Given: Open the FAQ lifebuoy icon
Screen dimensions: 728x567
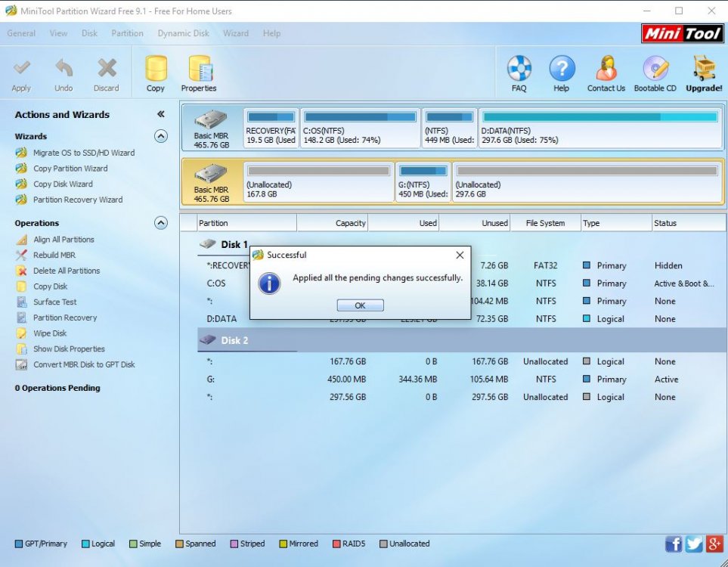Looking at the screenshot, I should click(519, 70).
